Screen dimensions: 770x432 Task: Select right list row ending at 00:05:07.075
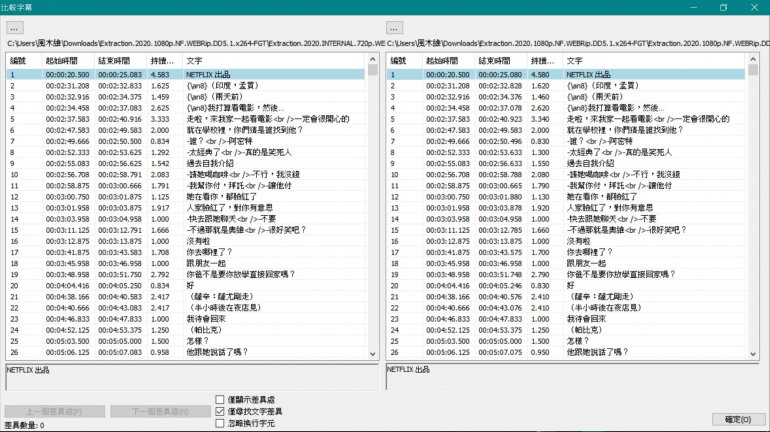566,352
